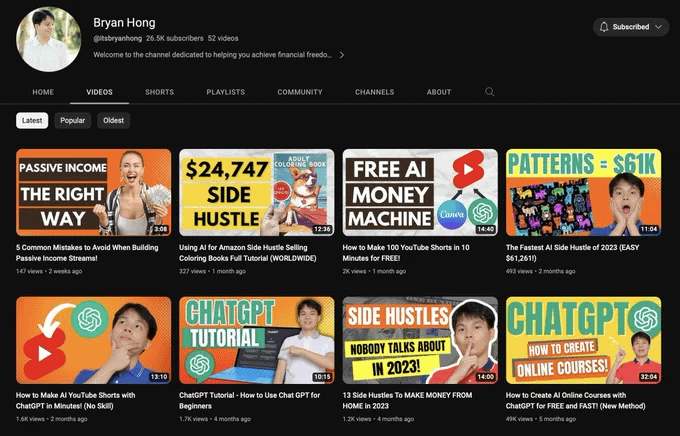
Task: Expand channel description with chevron arrow
Action: point(342,55)
